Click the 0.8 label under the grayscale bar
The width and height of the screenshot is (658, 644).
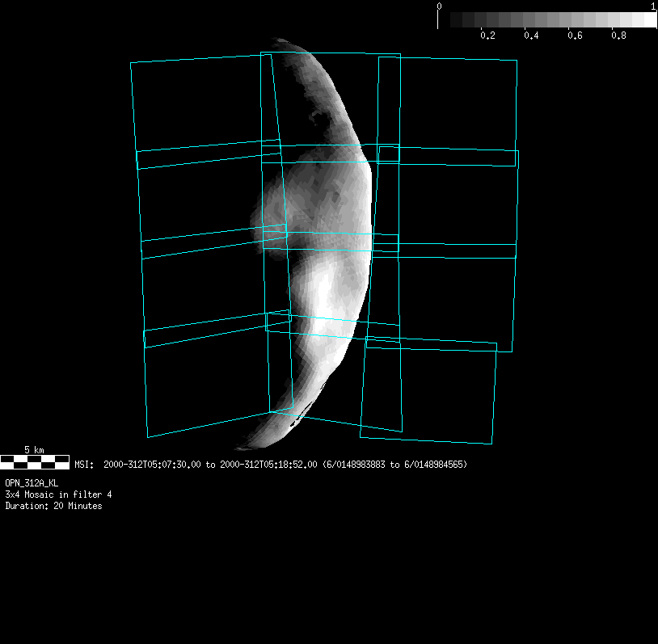(618, 36)
